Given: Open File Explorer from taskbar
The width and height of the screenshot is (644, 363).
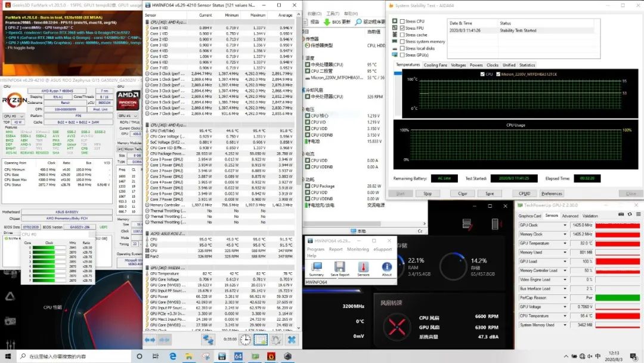Looking at the screenshot, I should tap(189, 356).
